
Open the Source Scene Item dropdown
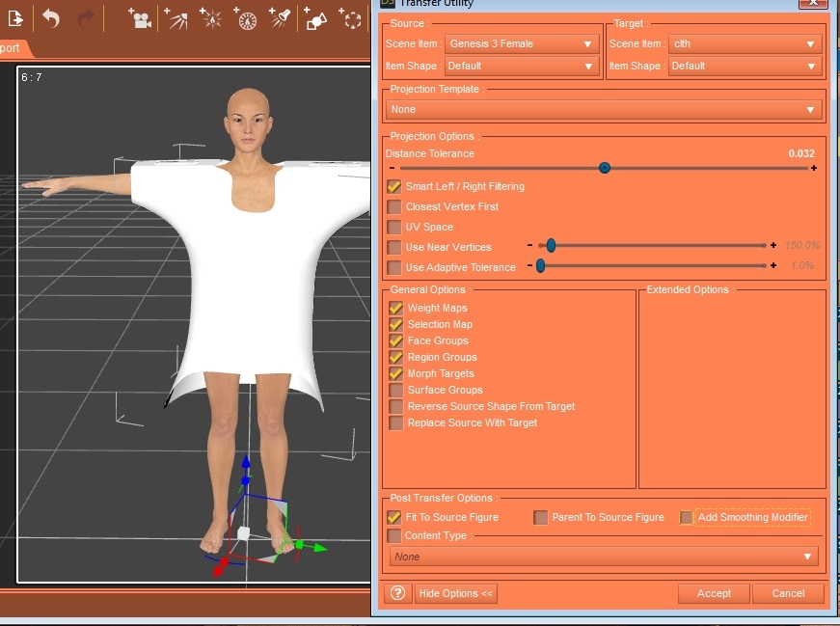click(521, 43)
